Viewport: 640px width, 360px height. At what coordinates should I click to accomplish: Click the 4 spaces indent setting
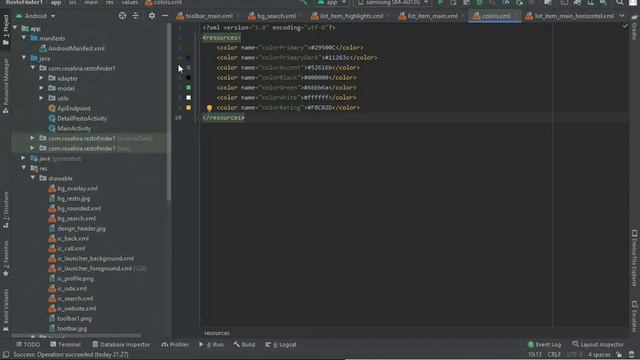tap(599, 355)
